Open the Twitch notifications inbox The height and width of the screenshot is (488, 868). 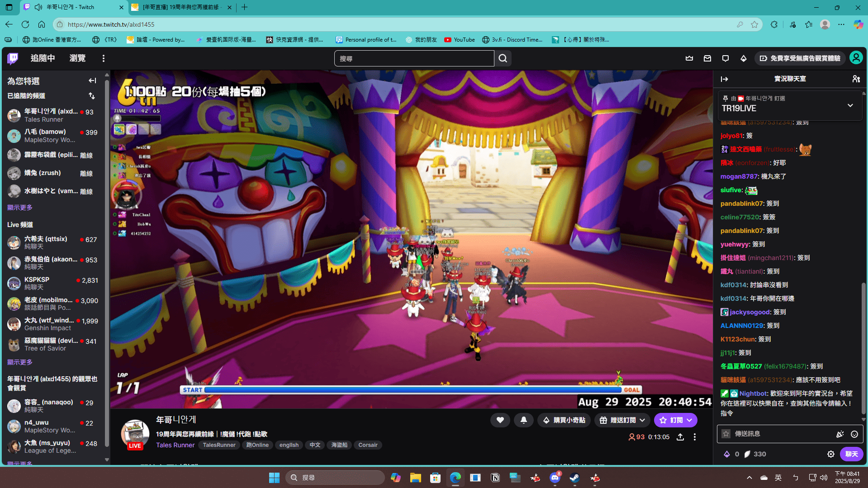coord(707,58)
